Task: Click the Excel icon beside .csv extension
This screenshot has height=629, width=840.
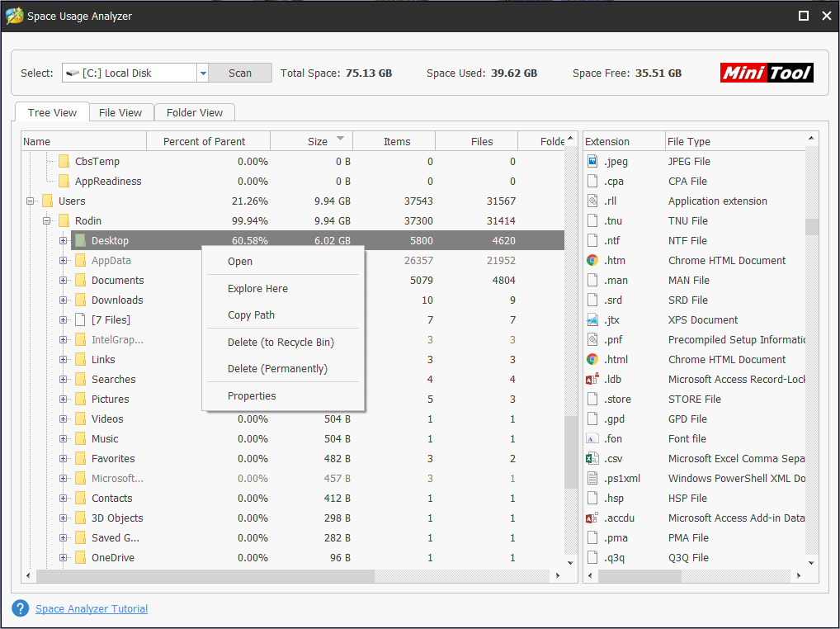Action: click(x=592, y=458)
